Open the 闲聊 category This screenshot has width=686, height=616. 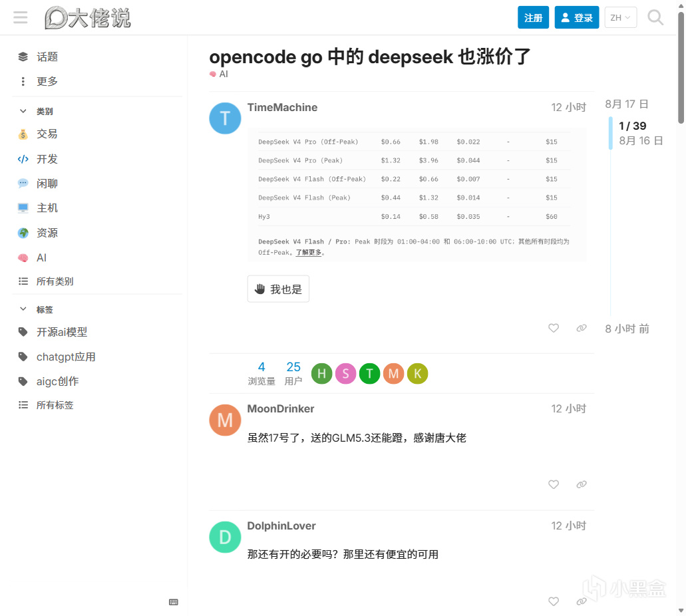point(47,184)
